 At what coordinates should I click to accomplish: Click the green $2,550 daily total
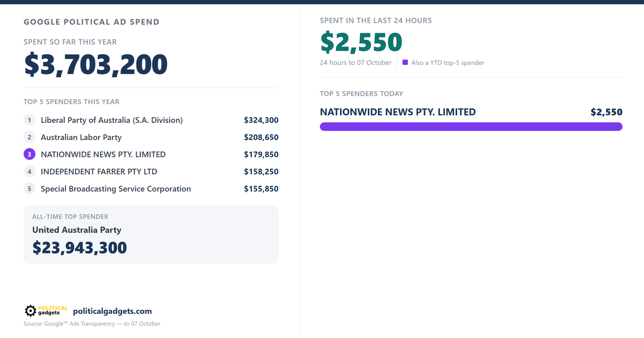pyautogui.click(x=361, y=42)
